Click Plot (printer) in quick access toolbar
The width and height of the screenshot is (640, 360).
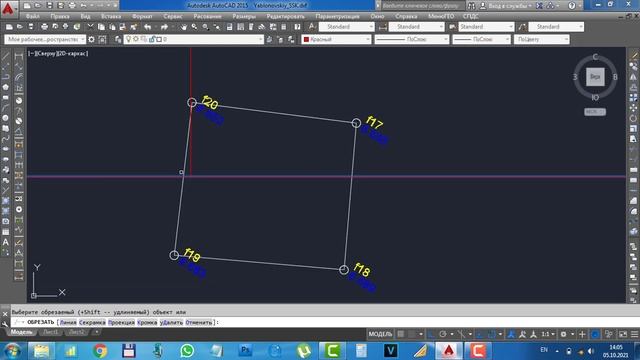tap(72, 5)
